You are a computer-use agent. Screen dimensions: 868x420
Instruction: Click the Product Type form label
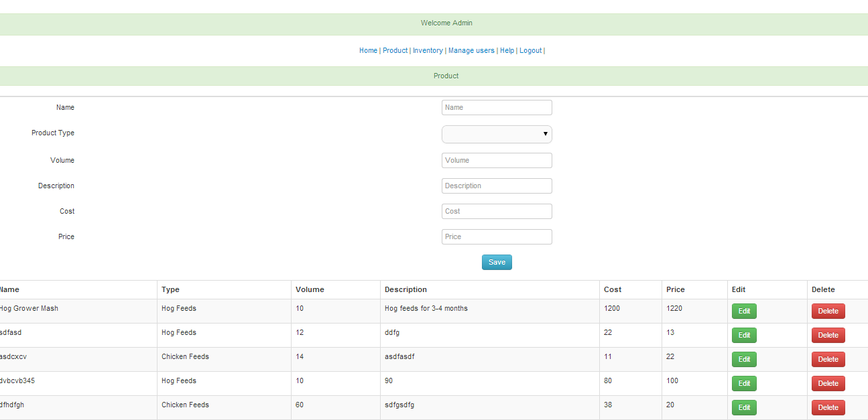coord(53,133)
